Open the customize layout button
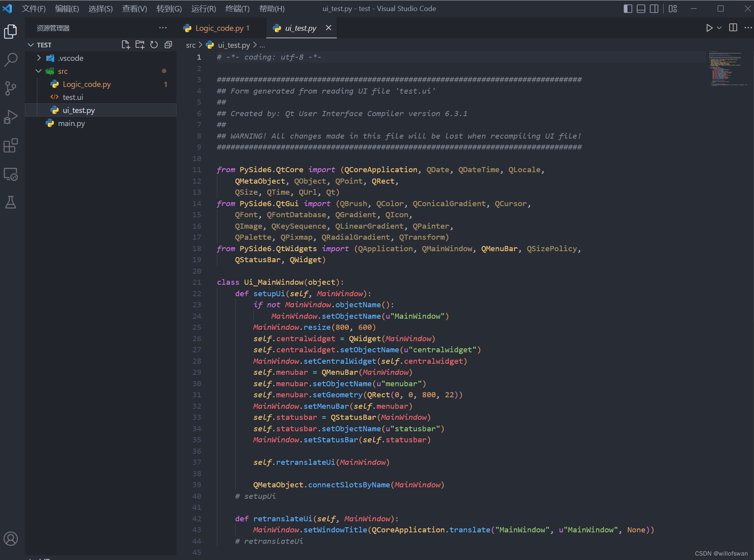This screenshot has width=754, height=560. tap(673, 9)
